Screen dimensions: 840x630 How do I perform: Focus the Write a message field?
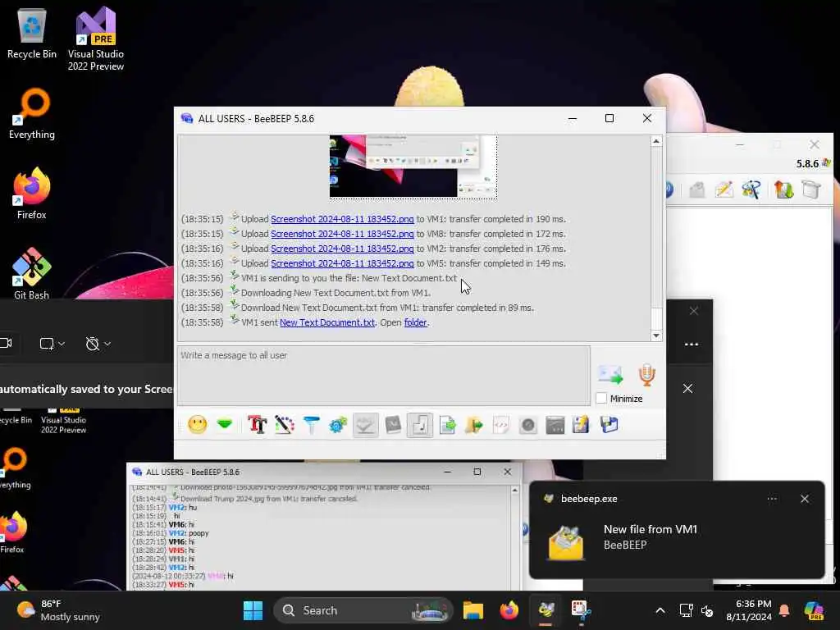384,375
